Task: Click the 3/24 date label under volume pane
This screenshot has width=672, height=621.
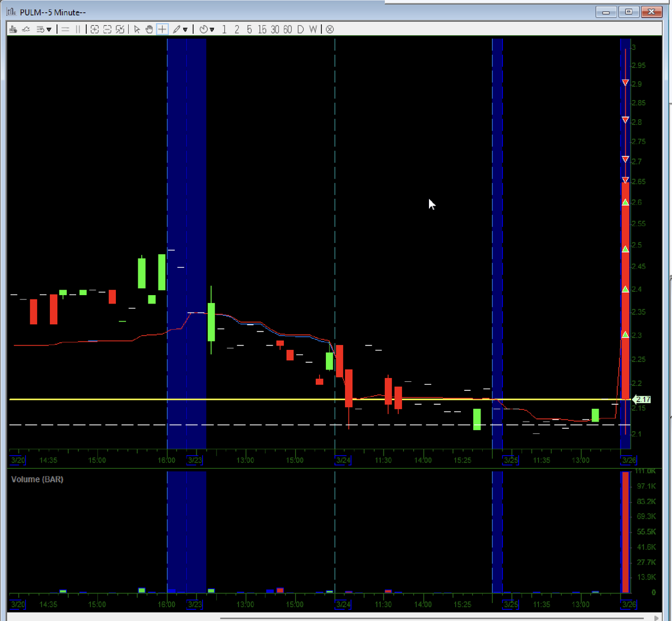Action: [x=343, y=605]
